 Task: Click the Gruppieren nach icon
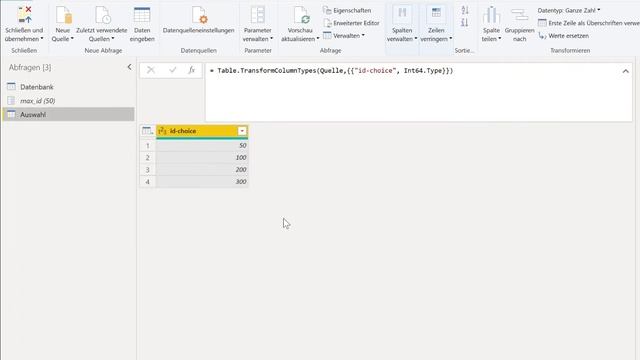click(520, 15)
